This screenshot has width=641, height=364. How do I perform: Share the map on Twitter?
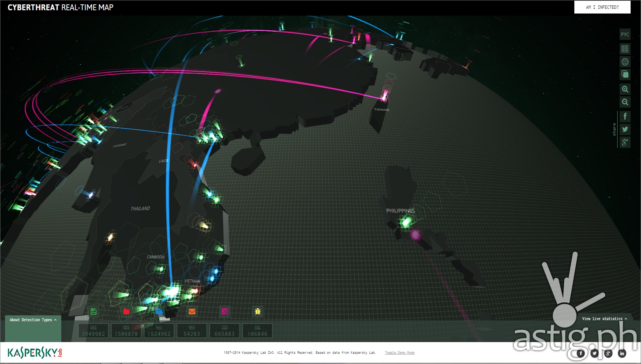(x=625, y=129)
